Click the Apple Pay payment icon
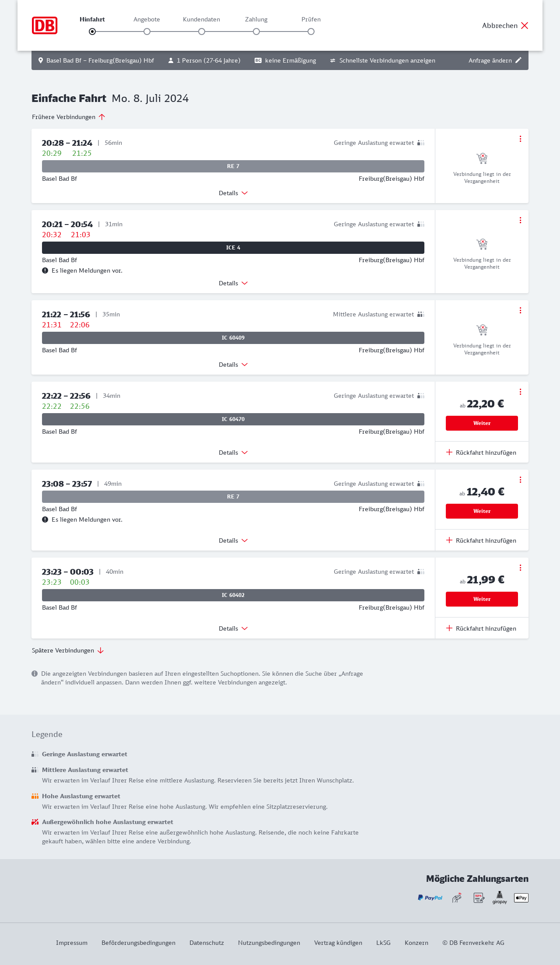This screenshot has height=965, width=560. (521, 898)
